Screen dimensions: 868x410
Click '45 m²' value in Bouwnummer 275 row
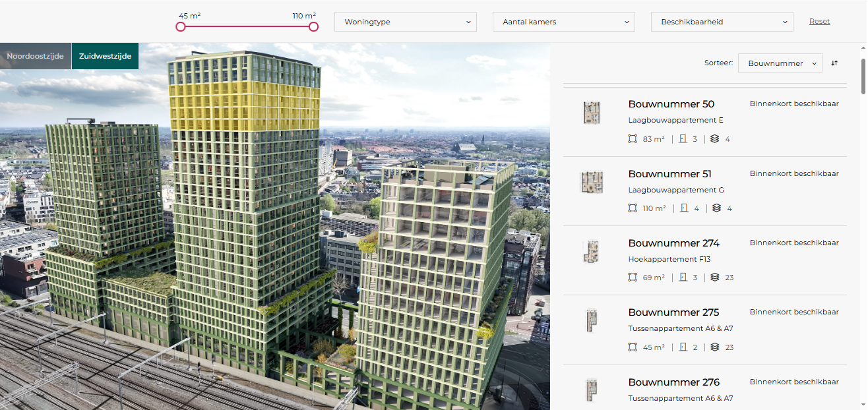pyautogui.click(x=654, y=347)
